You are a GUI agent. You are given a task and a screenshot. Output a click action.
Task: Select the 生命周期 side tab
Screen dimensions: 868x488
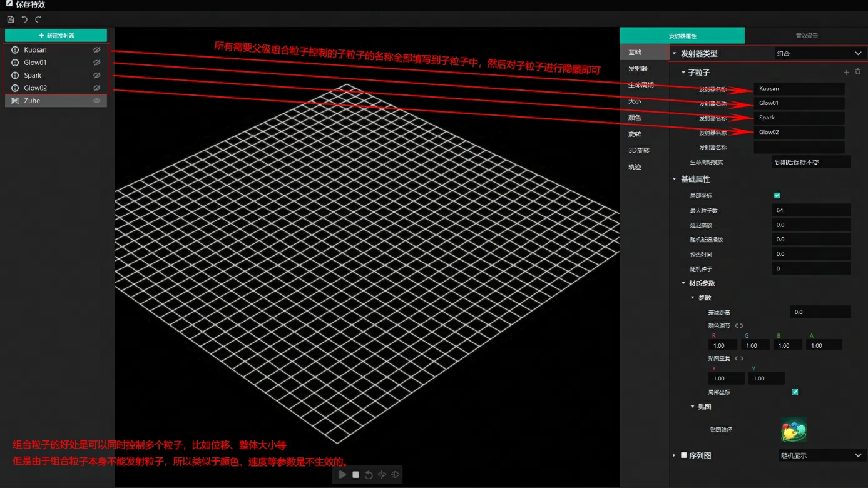click(x=644, y=84)
